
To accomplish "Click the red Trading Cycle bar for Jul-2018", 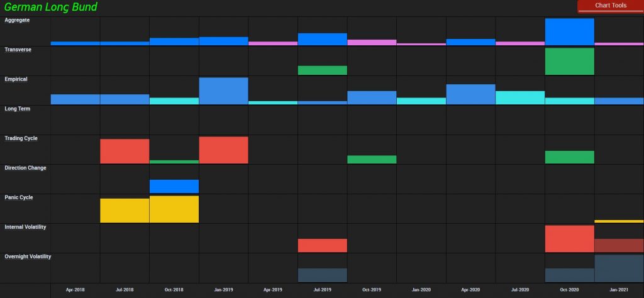I will click(125, 152).
